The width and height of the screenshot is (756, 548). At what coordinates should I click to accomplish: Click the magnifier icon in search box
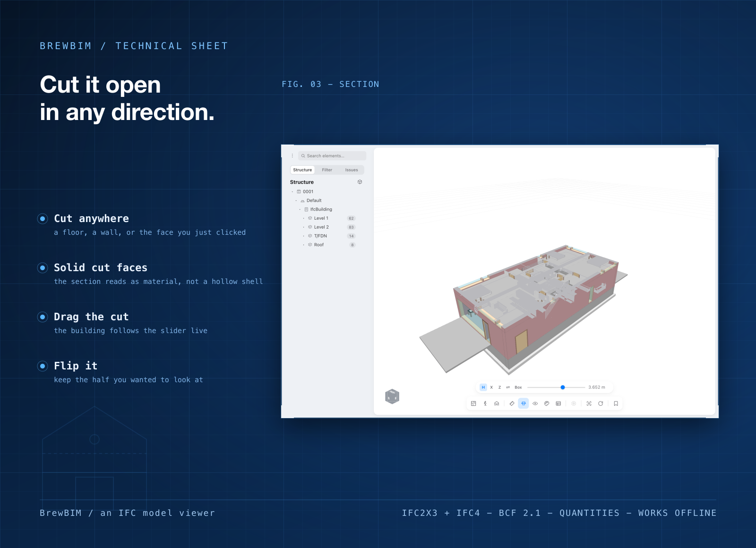tap(303, 156)
